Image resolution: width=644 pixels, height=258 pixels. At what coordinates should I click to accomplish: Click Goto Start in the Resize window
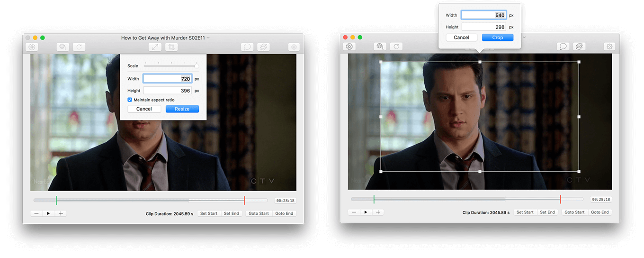tap(259, 213)
